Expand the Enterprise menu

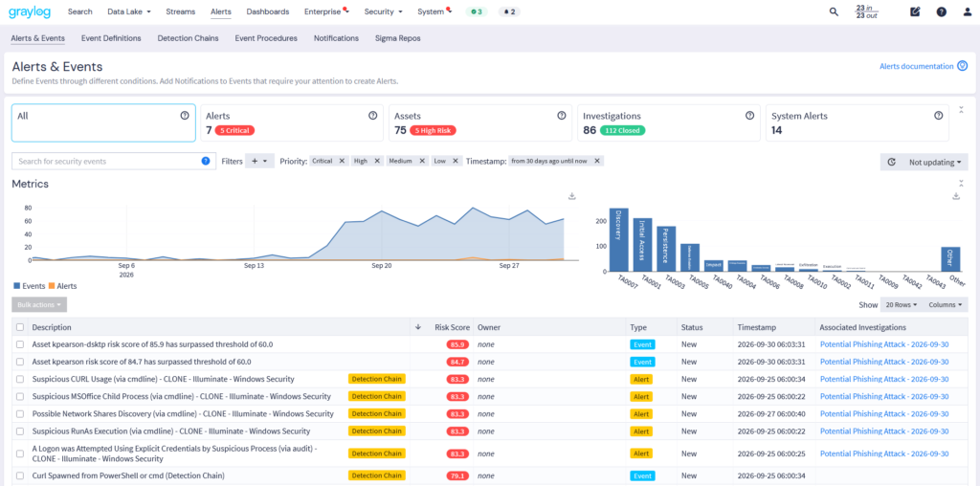326,11
